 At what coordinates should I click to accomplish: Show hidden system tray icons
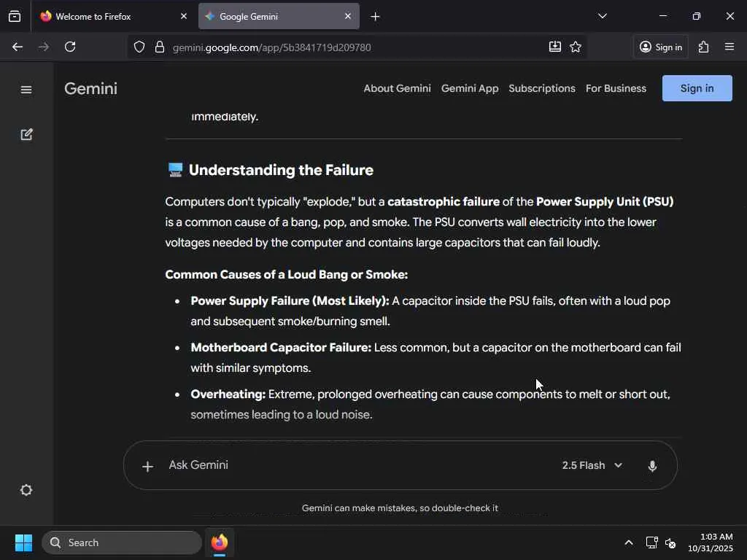tap(628, 542)
